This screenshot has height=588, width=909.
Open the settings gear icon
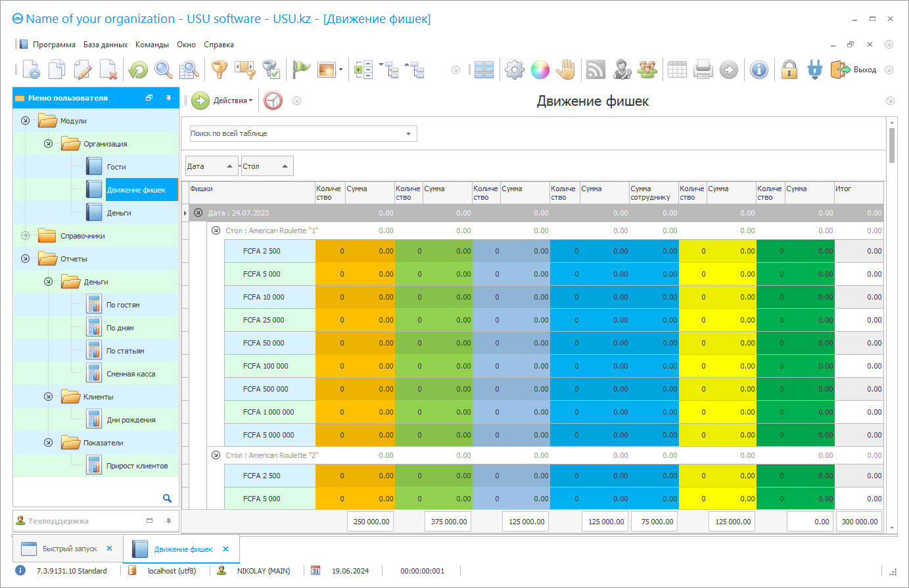[514, 70]
